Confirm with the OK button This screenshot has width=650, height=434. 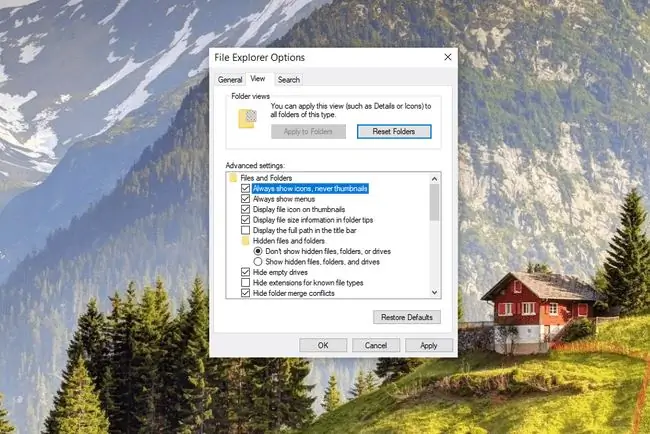[x=323, y=345]
